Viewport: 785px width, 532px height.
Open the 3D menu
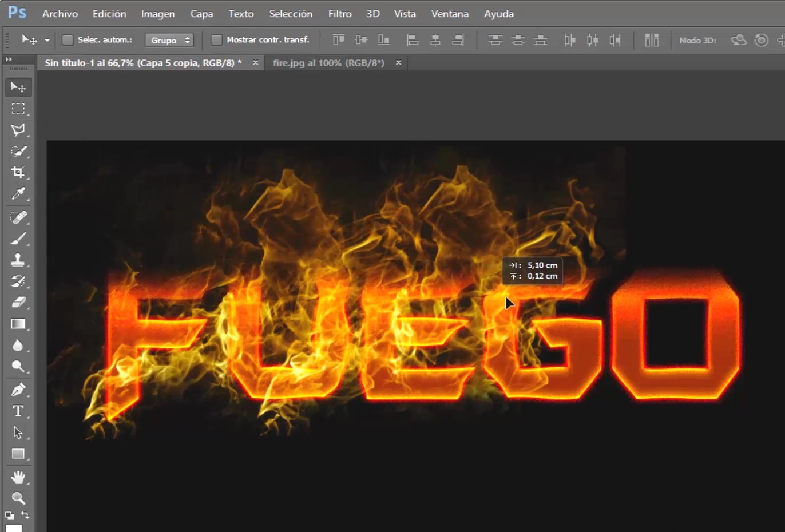click(373, 14)
